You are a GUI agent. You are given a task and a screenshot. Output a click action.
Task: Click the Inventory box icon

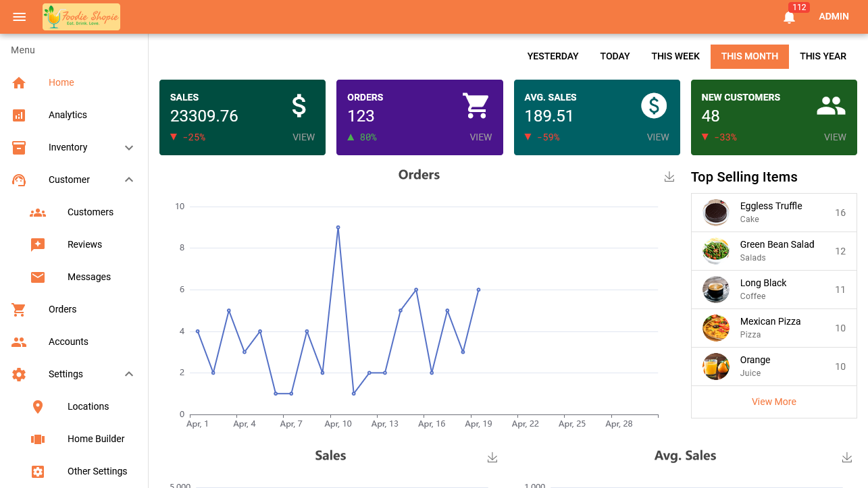pyautogui.click(x=19, y=147)
